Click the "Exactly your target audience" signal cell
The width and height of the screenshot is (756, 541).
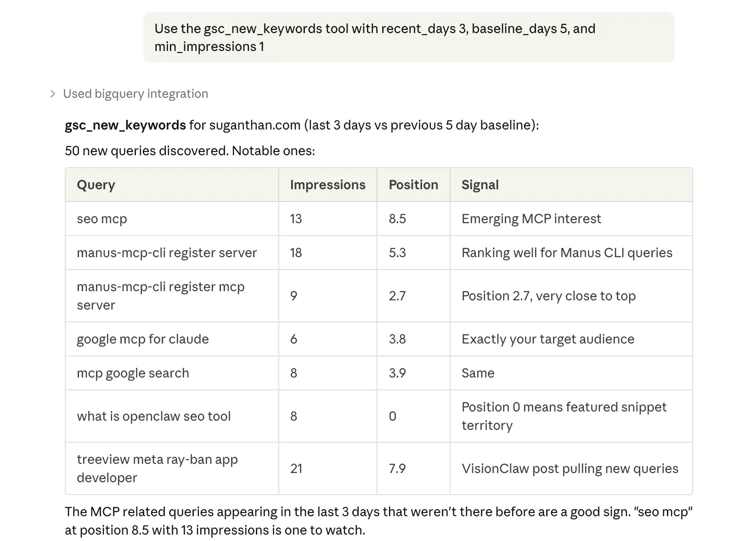[547, 339]
